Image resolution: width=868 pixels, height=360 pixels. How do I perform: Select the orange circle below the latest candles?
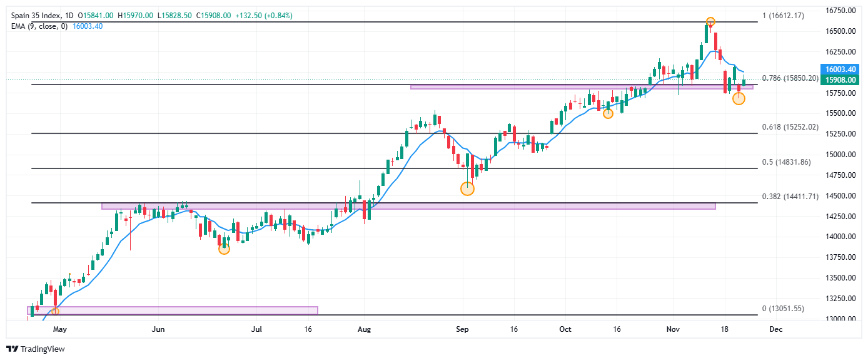coord(739,98)
